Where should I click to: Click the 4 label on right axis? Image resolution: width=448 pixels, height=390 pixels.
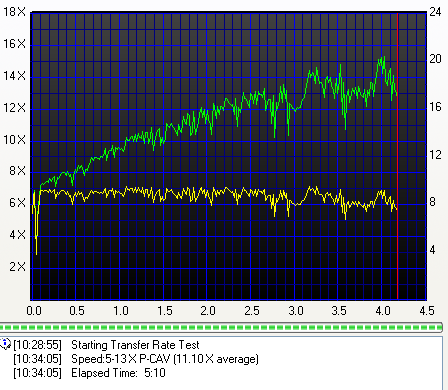(x=432, y=250)
